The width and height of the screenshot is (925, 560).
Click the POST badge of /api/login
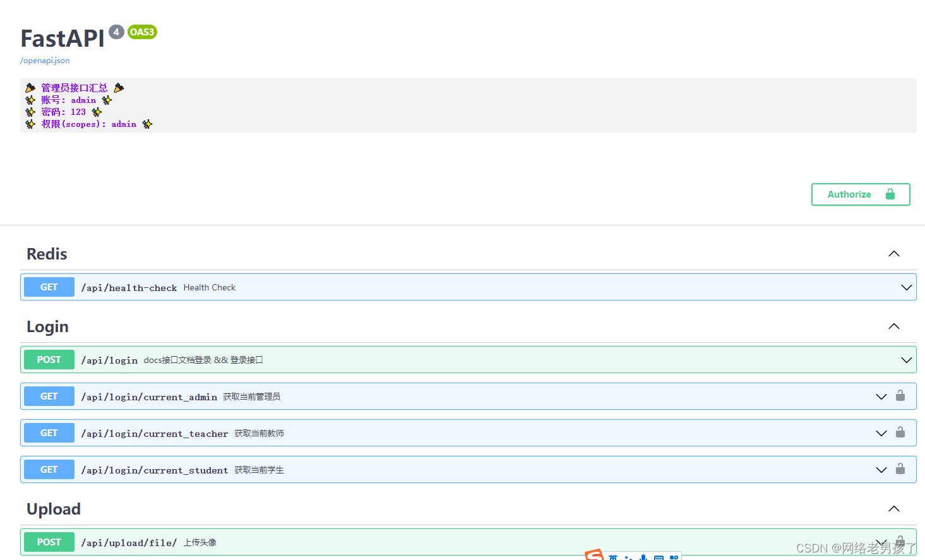coord(49,360)
